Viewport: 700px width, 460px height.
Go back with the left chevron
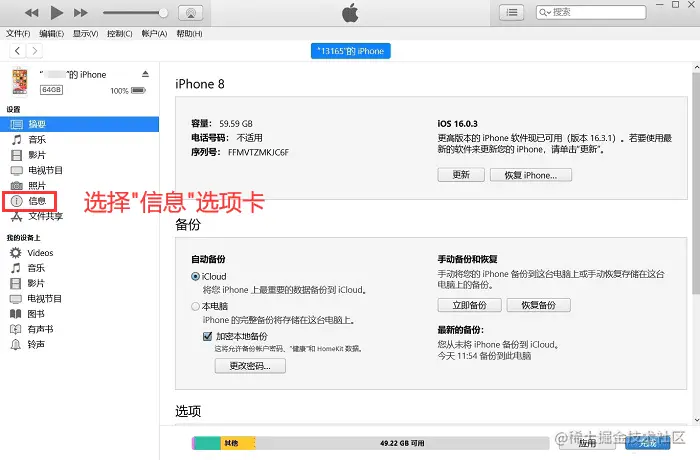click(x=17, y=51)
